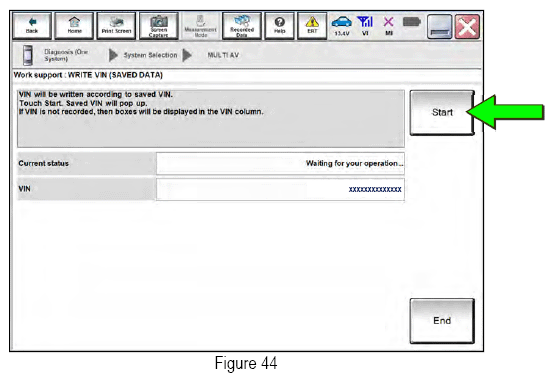The image size is (554, 382).
Task: Open Recorded Data
Action: pos(242,26)
